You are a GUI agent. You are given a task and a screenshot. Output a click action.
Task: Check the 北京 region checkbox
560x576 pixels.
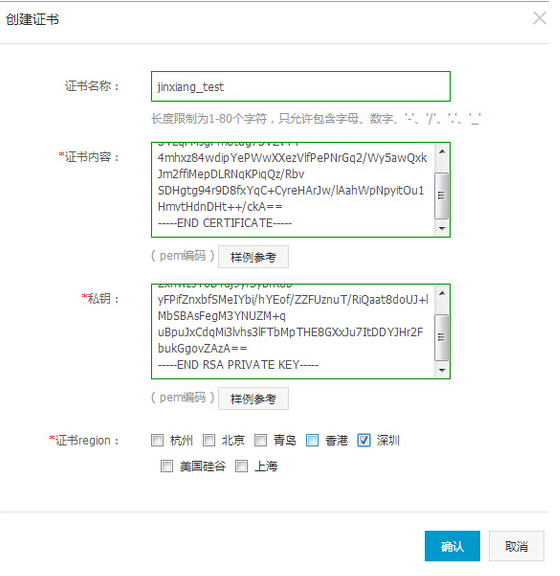209,440
